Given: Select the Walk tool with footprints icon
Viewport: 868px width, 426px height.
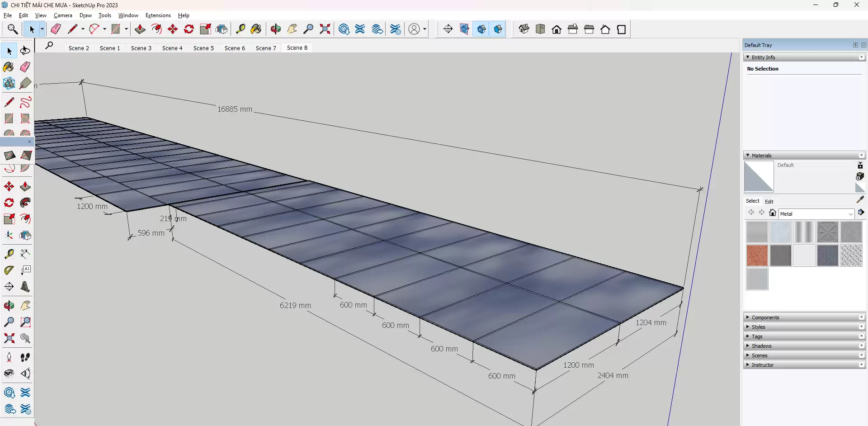Looking at the screenshot, I should [x=25, y=357].
